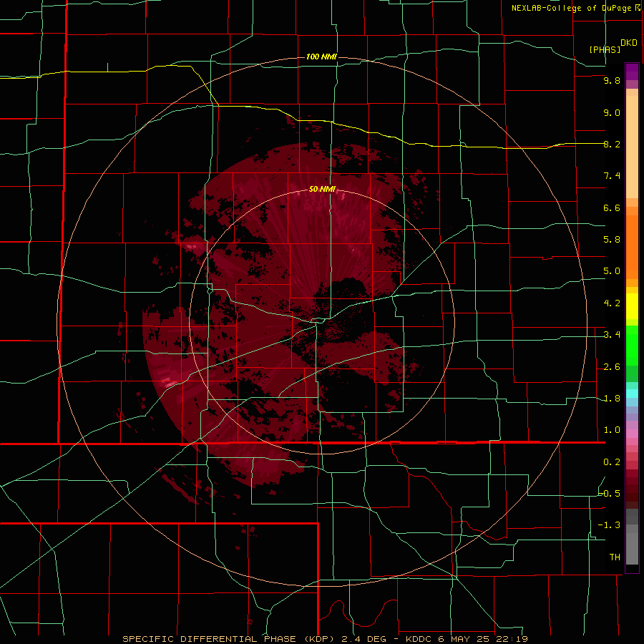Click the 8.2 value on the color scale
Viewport: 644px width, 644px height.
pyautogui.click(x=612, y=144)
